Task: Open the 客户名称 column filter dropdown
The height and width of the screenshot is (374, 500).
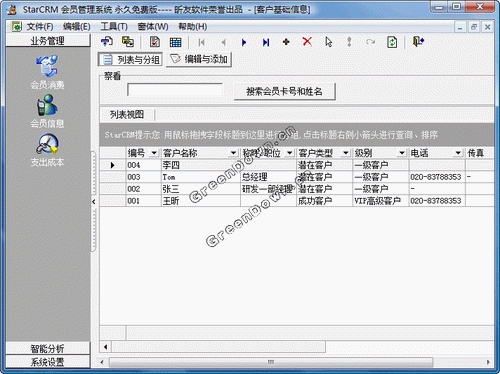Action: [233, 153]
